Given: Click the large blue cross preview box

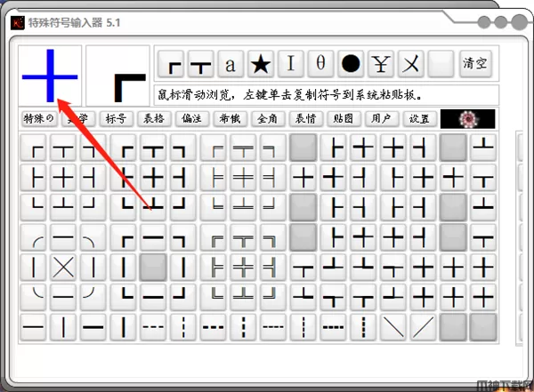Looking at the screenshot, I should (50, 76).
